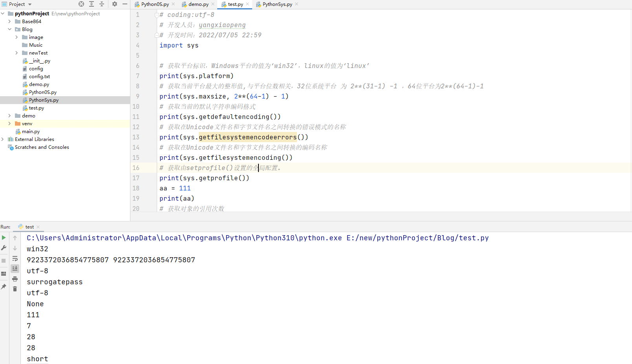This screenshot has width=632, height=364.
Task: Click the test.py path link in console
Action: click(x=418, y=238)
